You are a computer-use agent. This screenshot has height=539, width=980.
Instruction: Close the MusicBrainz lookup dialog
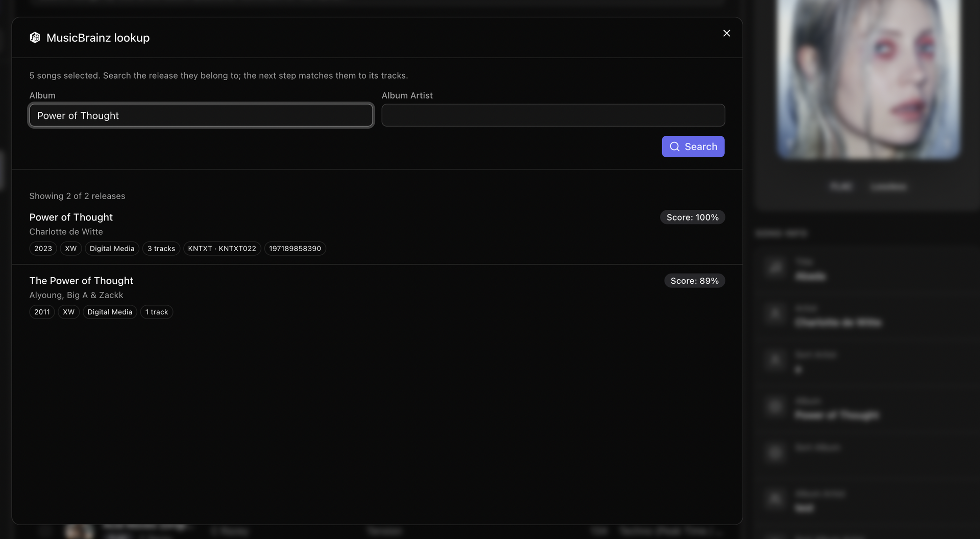pyautogui.click(x=726, y=33)
